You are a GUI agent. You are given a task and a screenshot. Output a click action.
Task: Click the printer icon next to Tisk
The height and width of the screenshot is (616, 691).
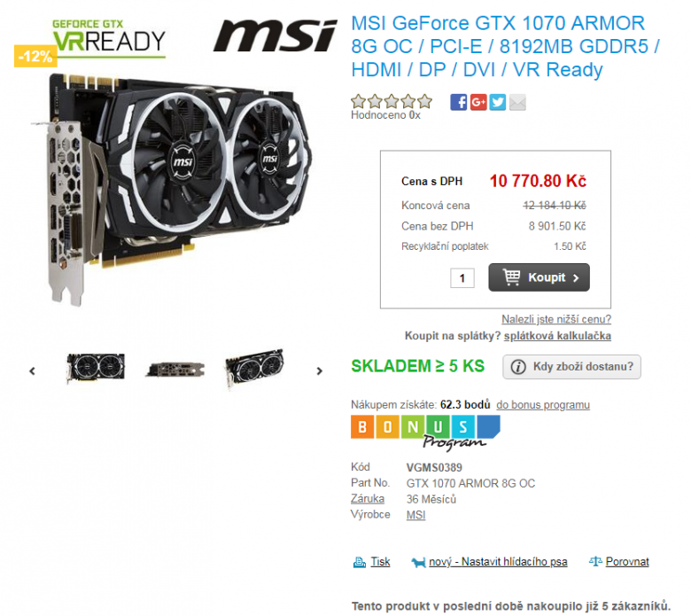click(x=360, y=563)
